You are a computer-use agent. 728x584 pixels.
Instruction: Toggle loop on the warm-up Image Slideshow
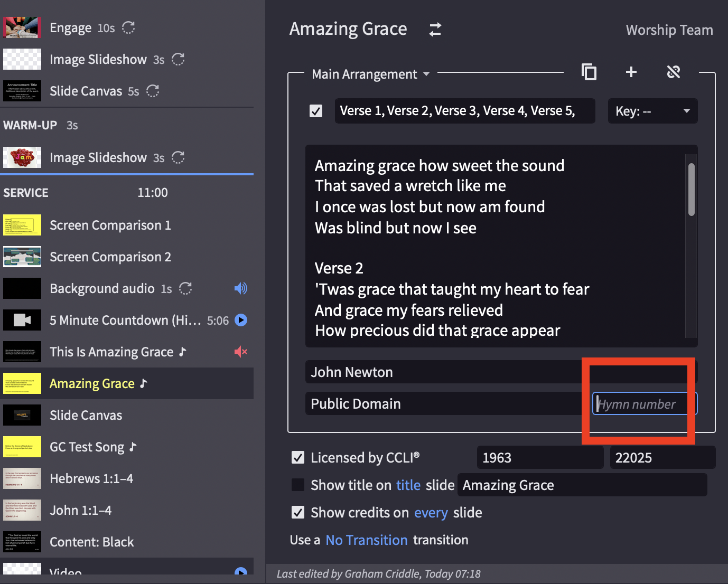click(178, 157)
